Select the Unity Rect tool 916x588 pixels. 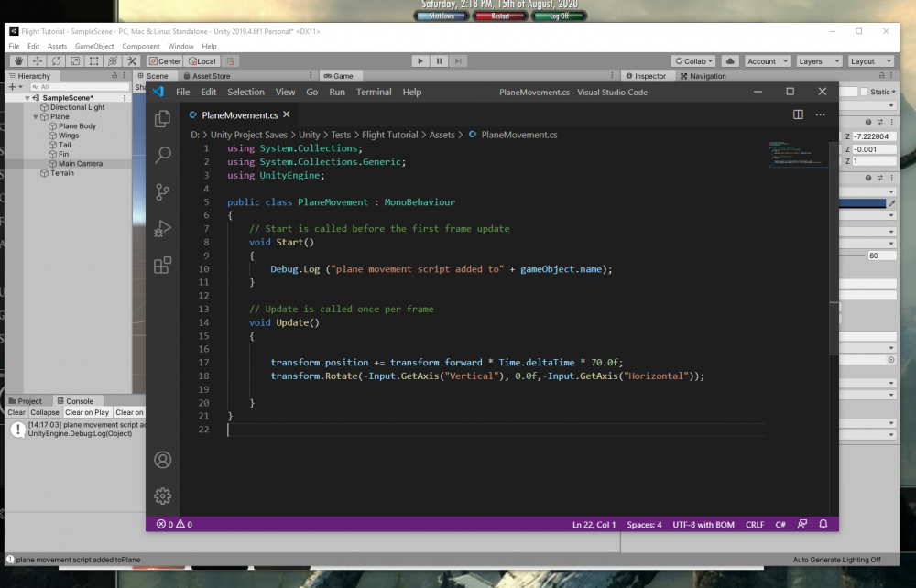(93, 60)
